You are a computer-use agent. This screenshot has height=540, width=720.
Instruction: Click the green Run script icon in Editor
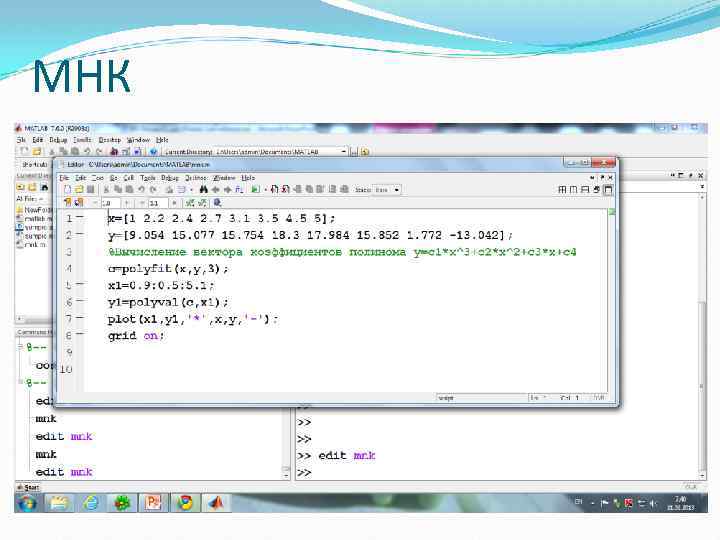coord(256,190)
